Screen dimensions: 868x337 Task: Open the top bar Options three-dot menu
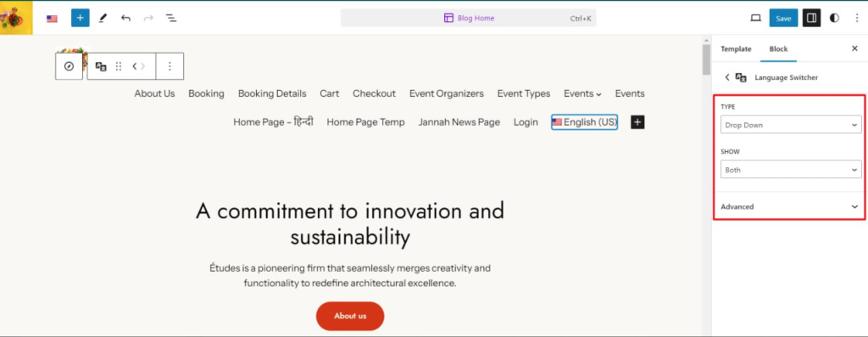pos(856,18)
